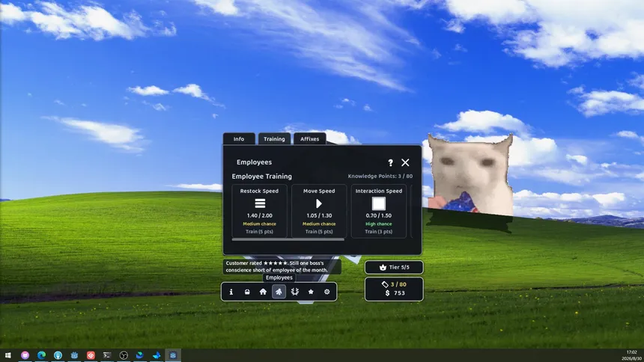Open the blue-green swirl app in taskbar
This screenshot has height=362, width=644.
[x=140, y=355]
